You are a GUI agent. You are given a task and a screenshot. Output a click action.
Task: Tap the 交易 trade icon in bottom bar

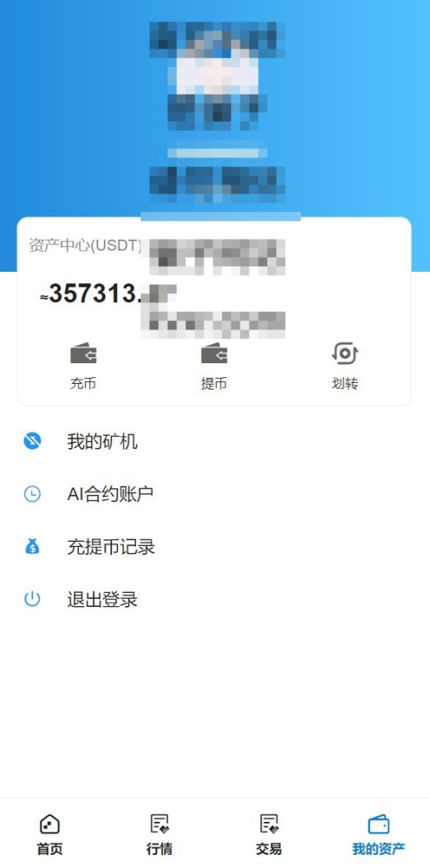coord(269,824)
